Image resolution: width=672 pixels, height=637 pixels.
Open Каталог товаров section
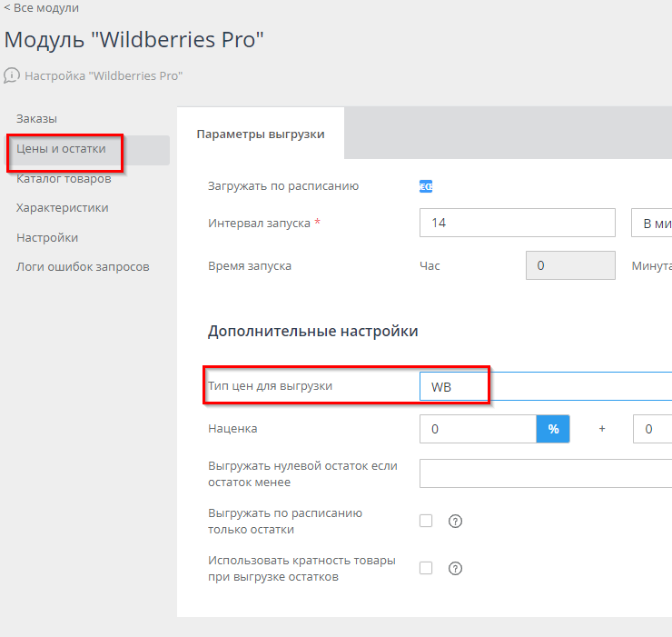(x=64, y=178)
